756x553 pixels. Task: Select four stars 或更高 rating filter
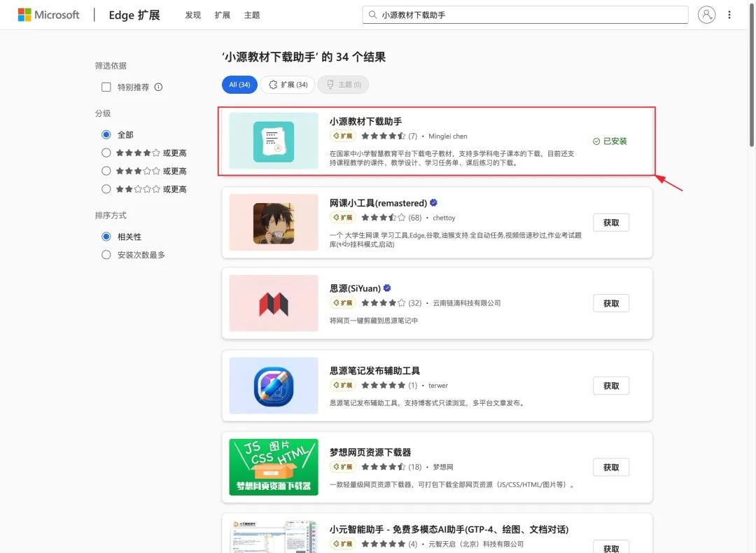(x=106, y=153)
